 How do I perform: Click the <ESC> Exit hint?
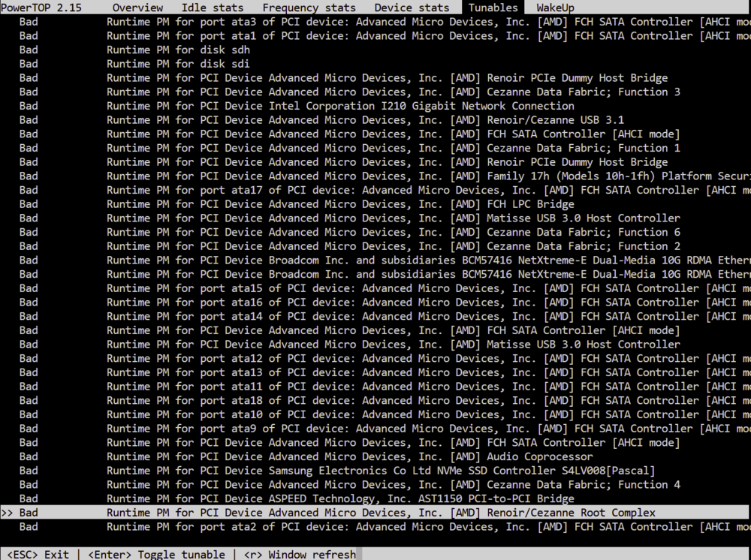(x=38, y=554)
